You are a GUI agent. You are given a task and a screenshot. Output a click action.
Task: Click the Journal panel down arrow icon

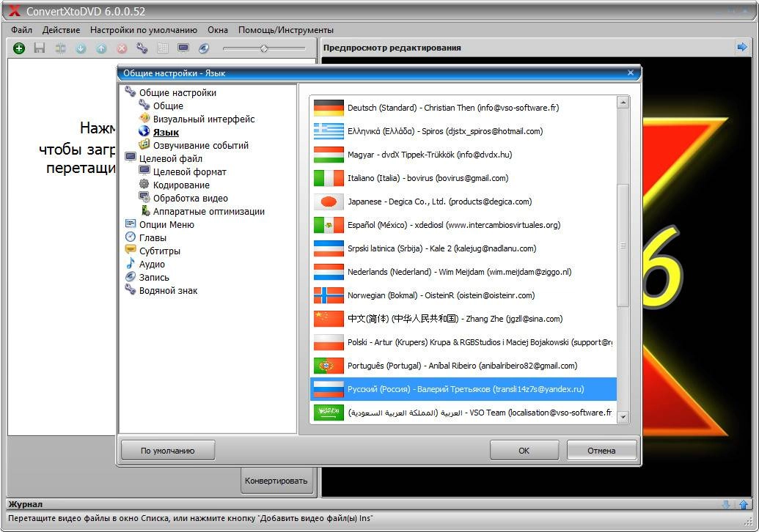pos(726,504)
